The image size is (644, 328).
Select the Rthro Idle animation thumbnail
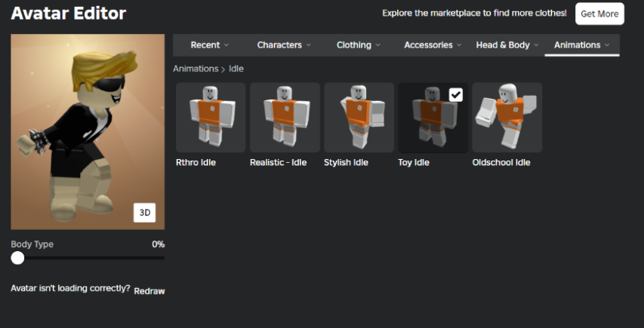(211, 118)
